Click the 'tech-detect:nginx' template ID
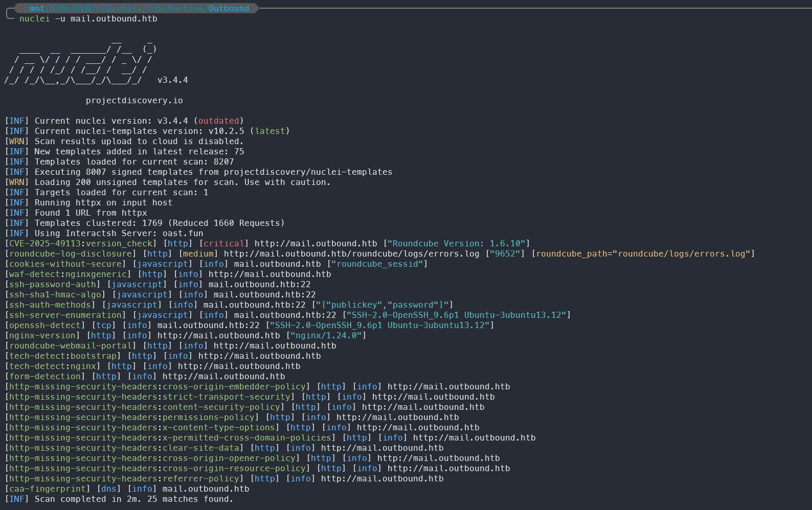 coord(53,366)
